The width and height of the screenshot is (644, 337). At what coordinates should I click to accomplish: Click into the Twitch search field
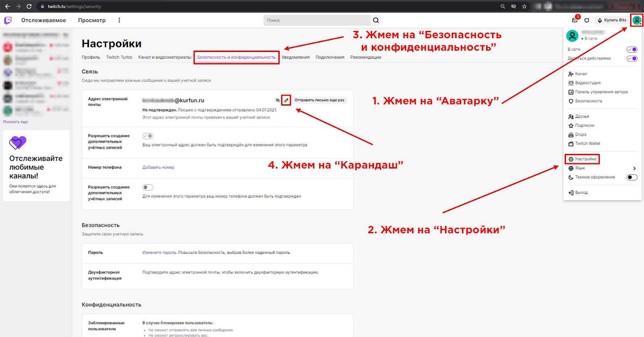coord(317,20)
